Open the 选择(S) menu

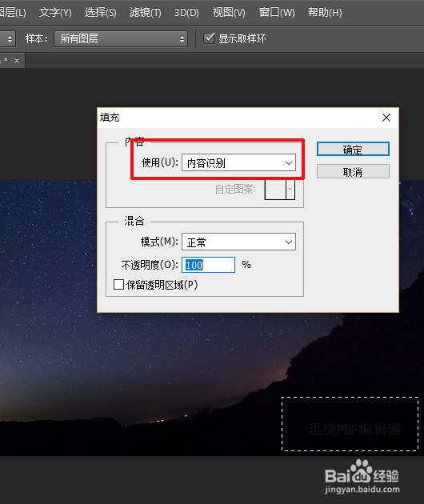tap(100, 13)
